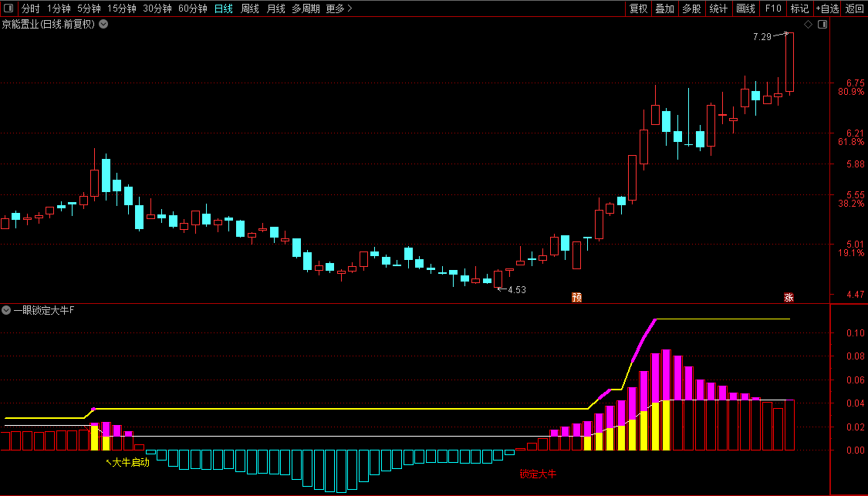The width and height of the screenshot is (868, 496).
Task: Click the 复权 button
Action: (638, 8)
